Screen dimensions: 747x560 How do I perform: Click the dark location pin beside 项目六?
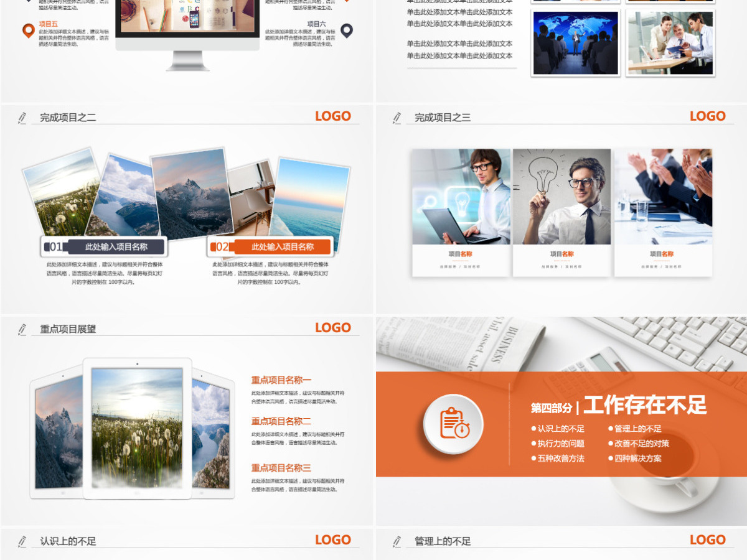pyautogui.click(x=347, y=30)
